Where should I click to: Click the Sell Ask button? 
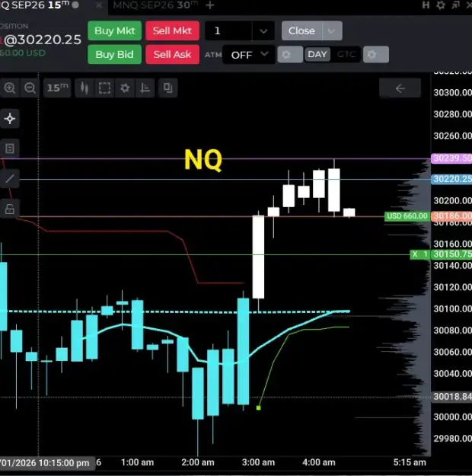[172, 54]
